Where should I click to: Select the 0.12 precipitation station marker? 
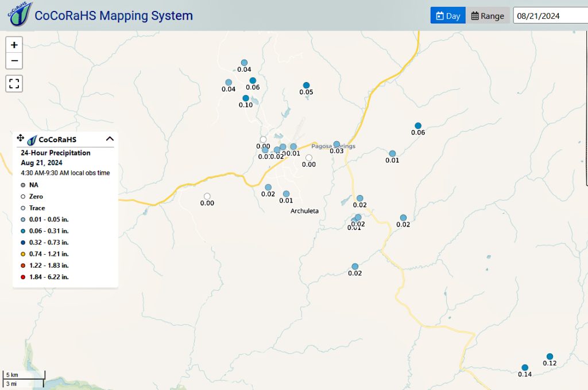pyautogui.click(x=550, y=356)
